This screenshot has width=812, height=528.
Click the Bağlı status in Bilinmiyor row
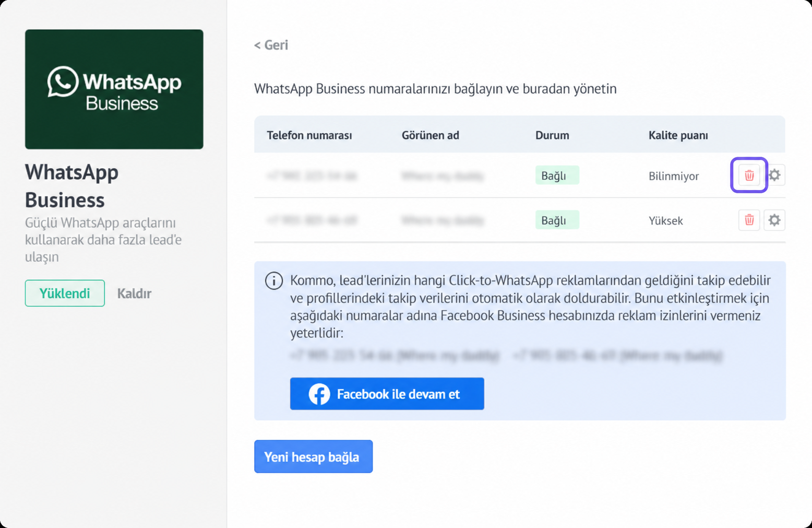(557, 175)
